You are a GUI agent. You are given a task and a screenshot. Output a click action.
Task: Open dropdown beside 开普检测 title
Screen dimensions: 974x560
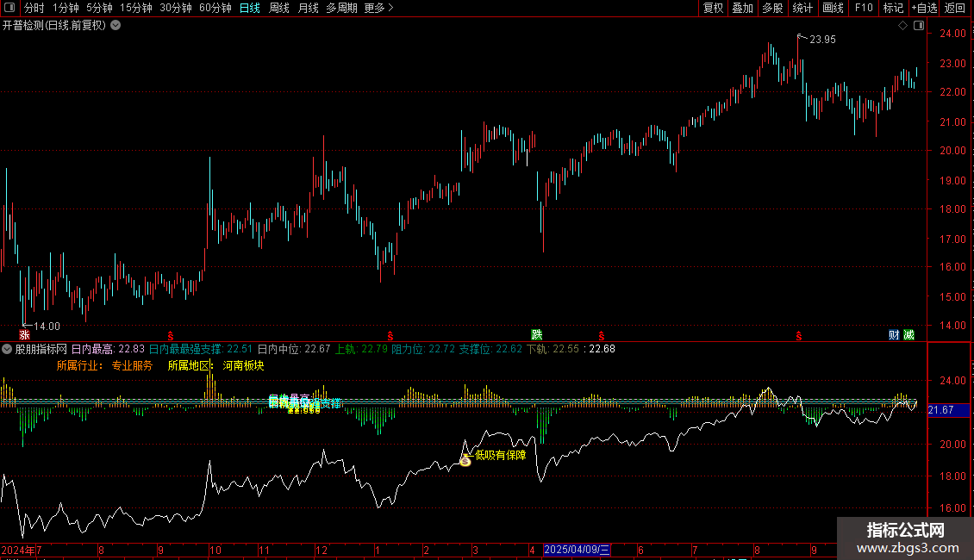pyautogui.click(x=116, y=26)
